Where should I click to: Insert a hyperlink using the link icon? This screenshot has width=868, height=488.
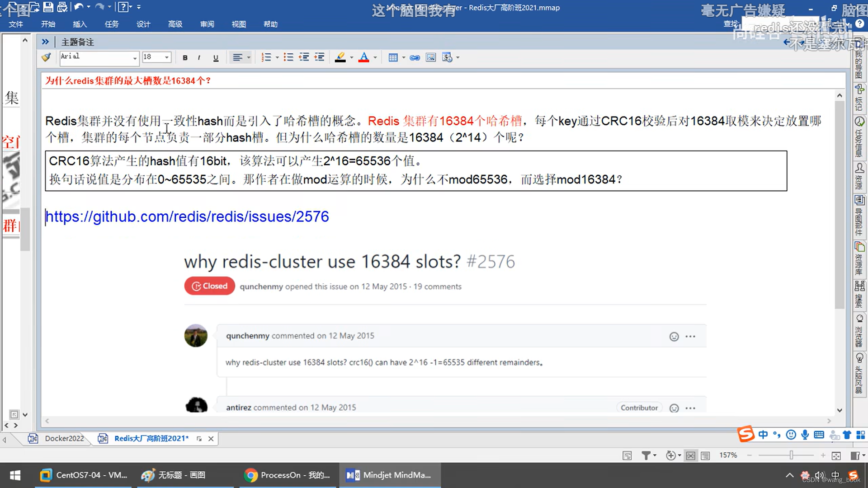415,57
